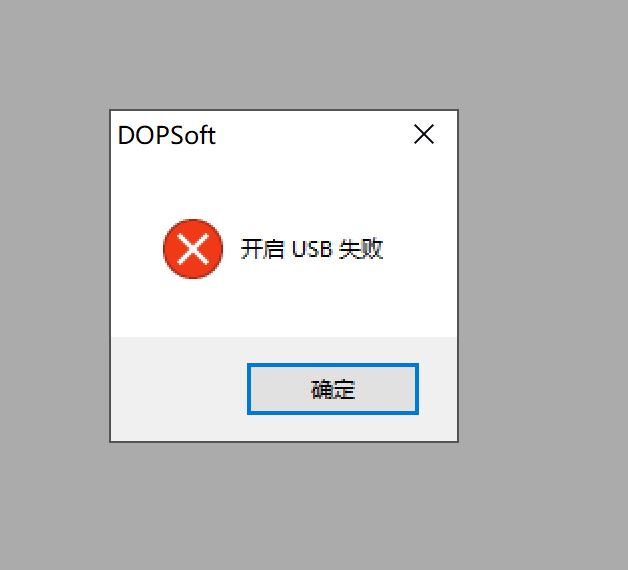
Task: Confirm the USB failure error with 确定
Action: tap(333, 389)
